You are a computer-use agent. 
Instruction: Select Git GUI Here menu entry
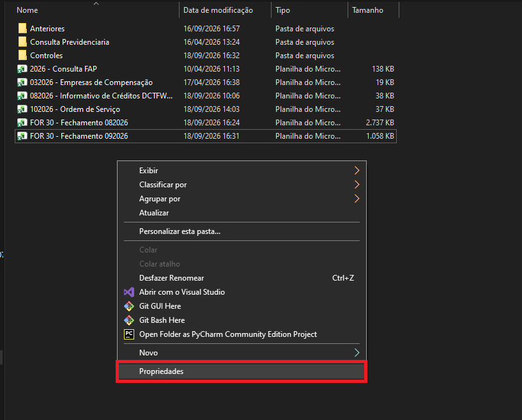pos(242,306)
